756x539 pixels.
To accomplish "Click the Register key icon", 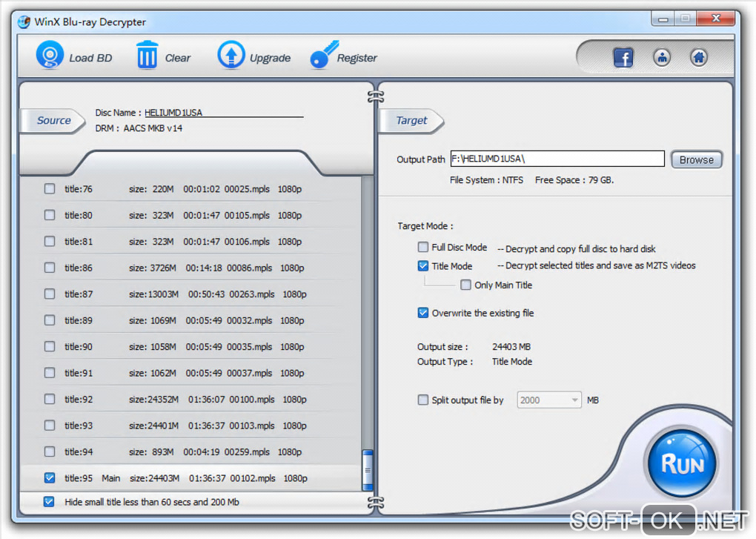I will point(323,55).
